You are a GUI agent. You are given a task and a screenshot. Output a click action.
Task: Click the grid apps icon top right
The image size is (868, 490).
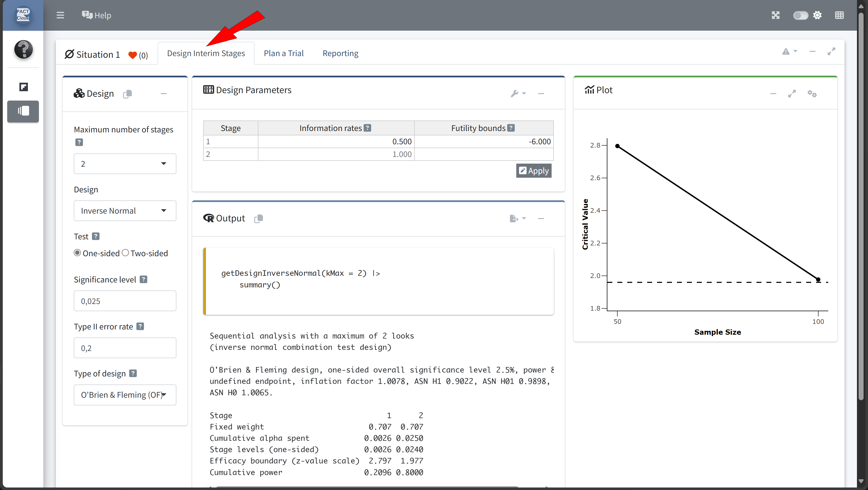839,15
